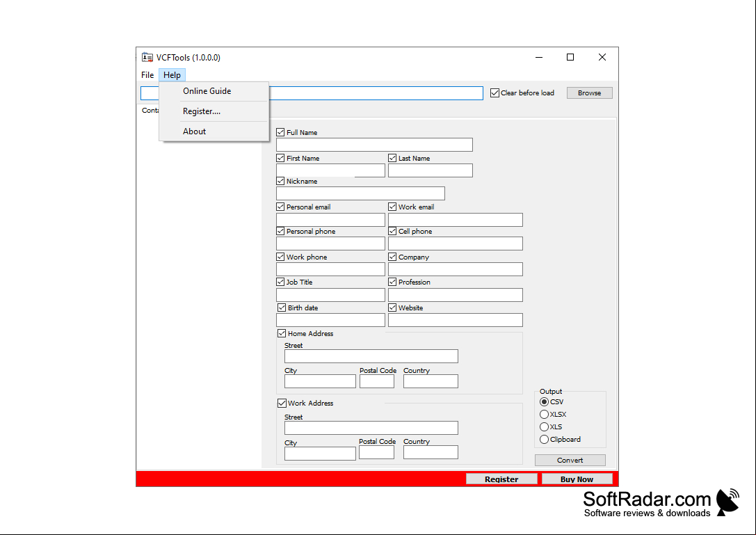Select Clipboard as output
Image resolution: width=756 pixels, height=535 pixels.
click(545, 440)
